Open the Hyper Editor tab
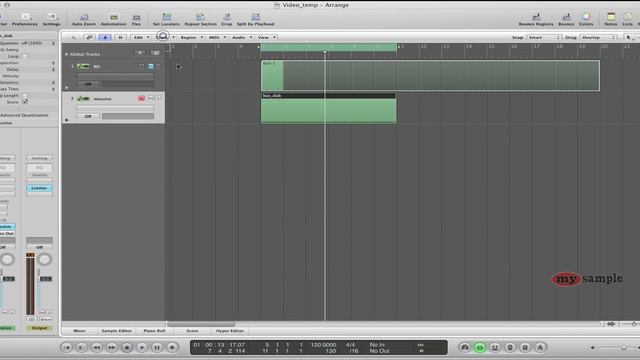This screenshot has width=640, height=360. [x=230, y=331]
